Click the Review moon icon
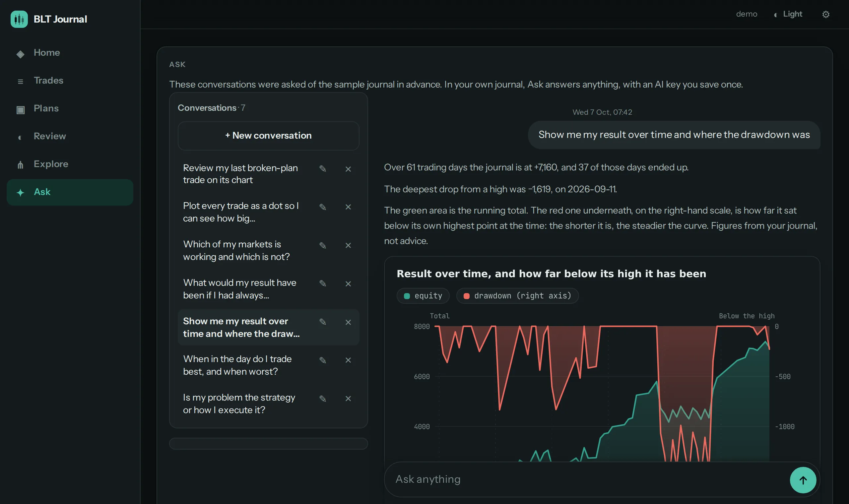The width and height of the screenshot is (849, 504). click(x=20, y=137)
